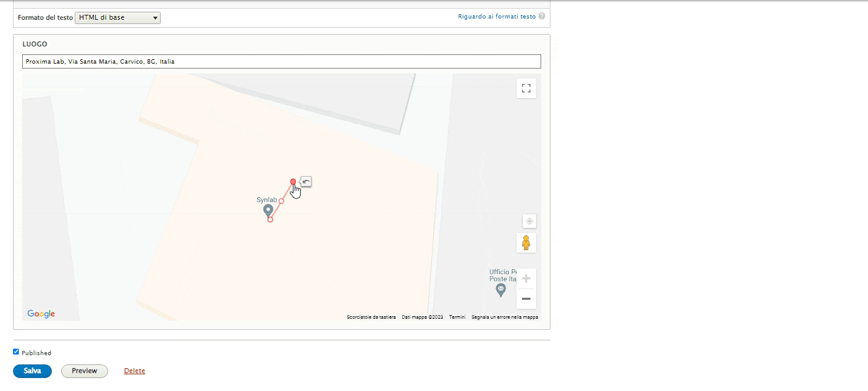Click the Ufficio Postale mail marker

[x=501, y=288]
